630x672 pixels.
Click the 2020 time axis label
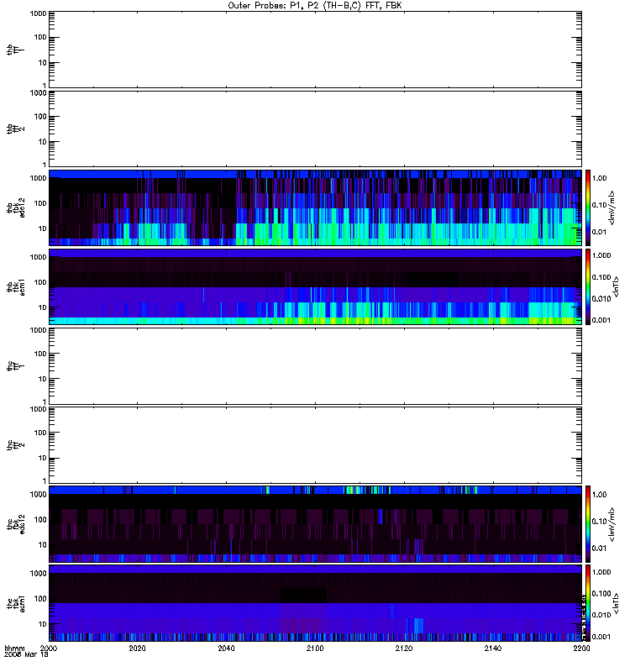click(x=137, y=648)
